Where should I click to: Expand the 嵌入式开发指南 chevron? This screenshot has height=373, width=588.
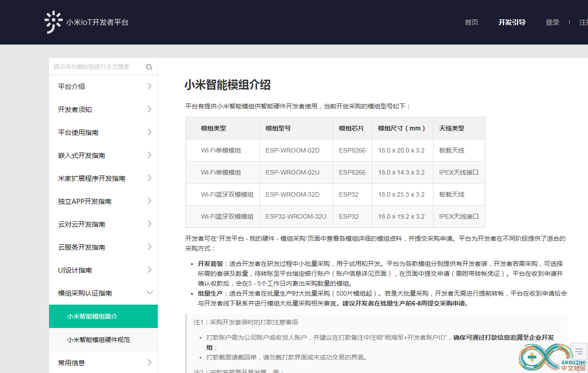click(149, 155)
